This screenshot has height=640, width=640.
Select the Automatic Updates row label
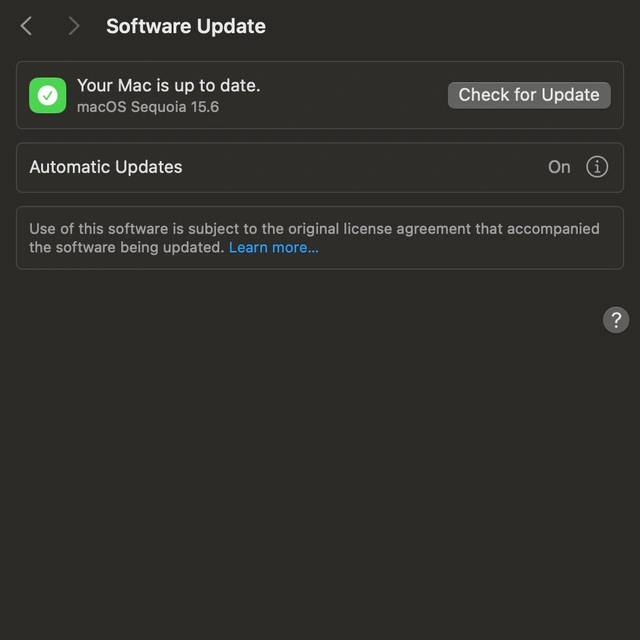[106, 167]
